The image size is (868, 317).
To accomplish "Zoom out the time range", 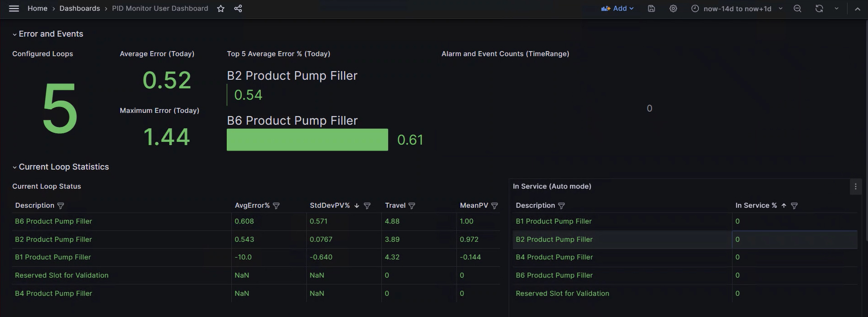I will [x=797, y=8].
